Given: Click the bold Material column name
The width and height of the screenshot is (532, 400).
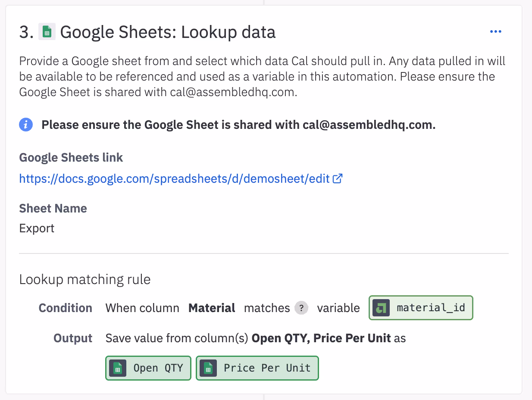Looking at the screenshot, I should click(x=212, y=308).
